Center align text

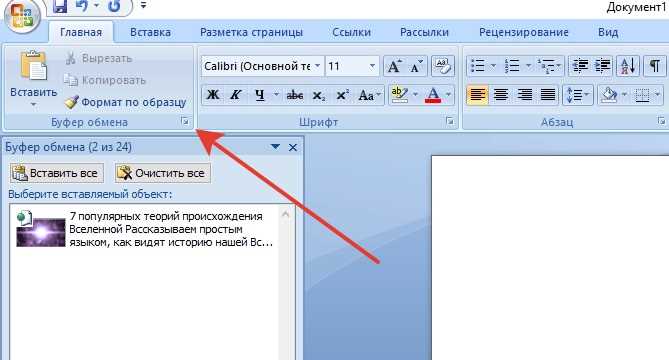[x=501, y=95]
